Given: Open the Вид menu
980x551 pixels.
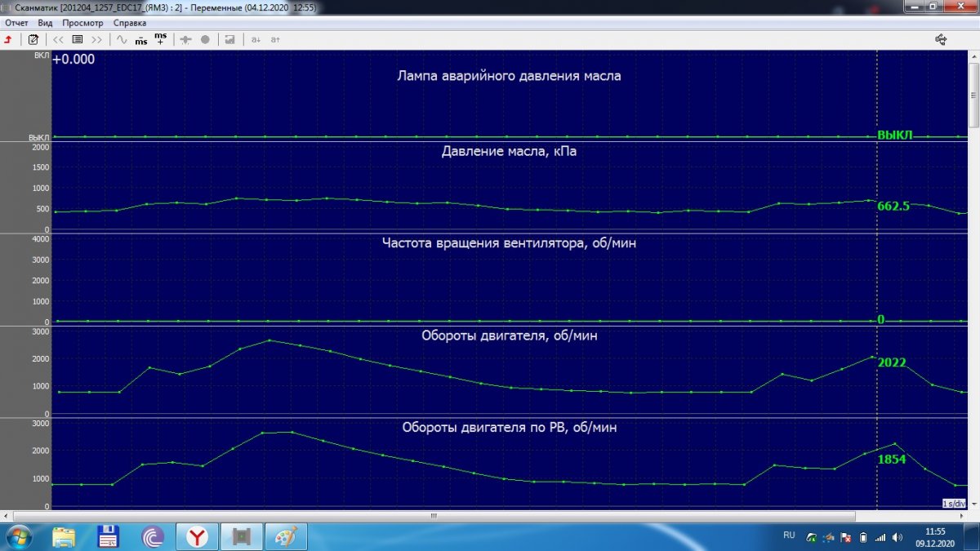Looking at the screenshot, I should point(45,23).
